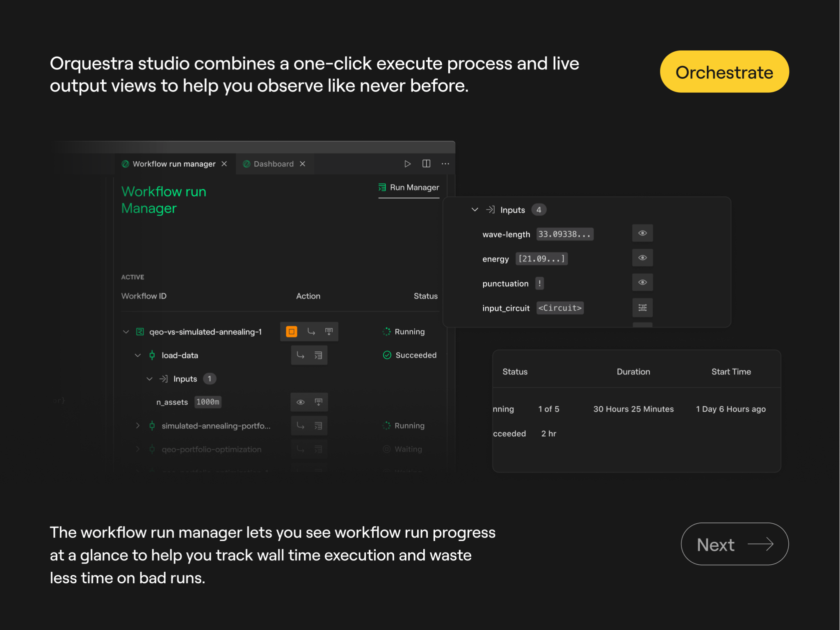Click the redirect arrow icon for qeo-vs-simulated-annealing-1
The width and height of the screenshot is (840, 630).
click(x=311, y=332)
